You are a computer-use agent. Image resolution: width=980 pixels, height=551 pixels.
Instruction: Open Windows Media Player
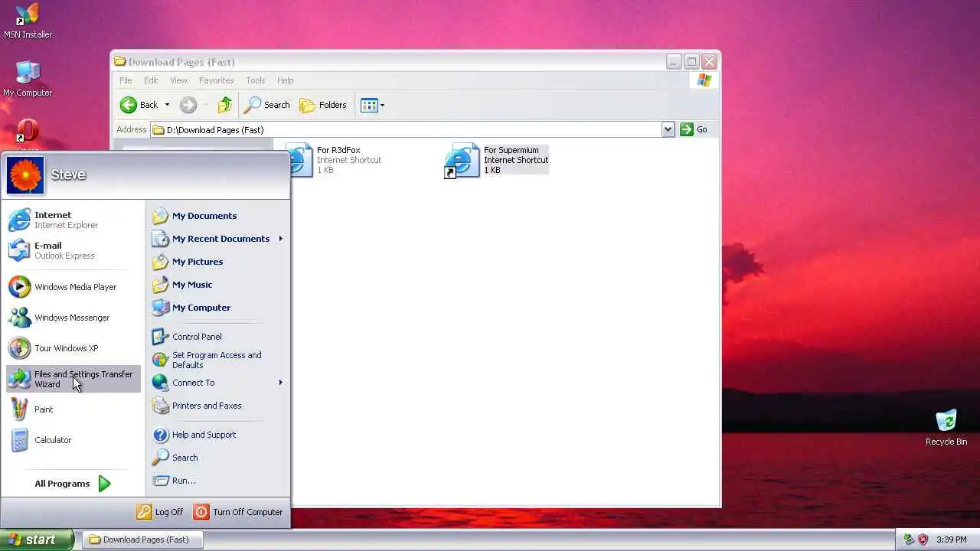pyautogui.click(x=73, y=287)
